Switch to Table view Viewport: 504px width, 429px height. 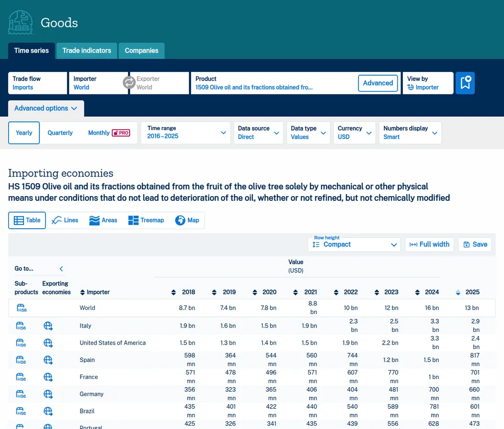[27, 220]
